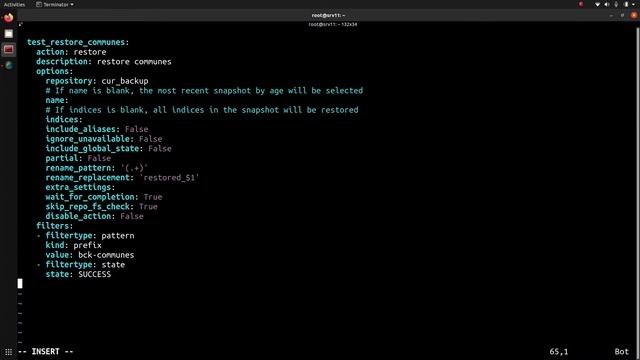Open the Show Applications grid

tap(9, 351)
